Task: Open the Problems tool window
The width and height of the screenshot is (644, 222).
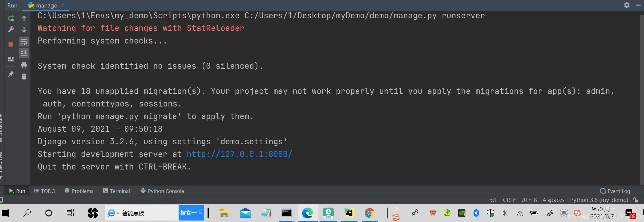Action: pos(79,191)
